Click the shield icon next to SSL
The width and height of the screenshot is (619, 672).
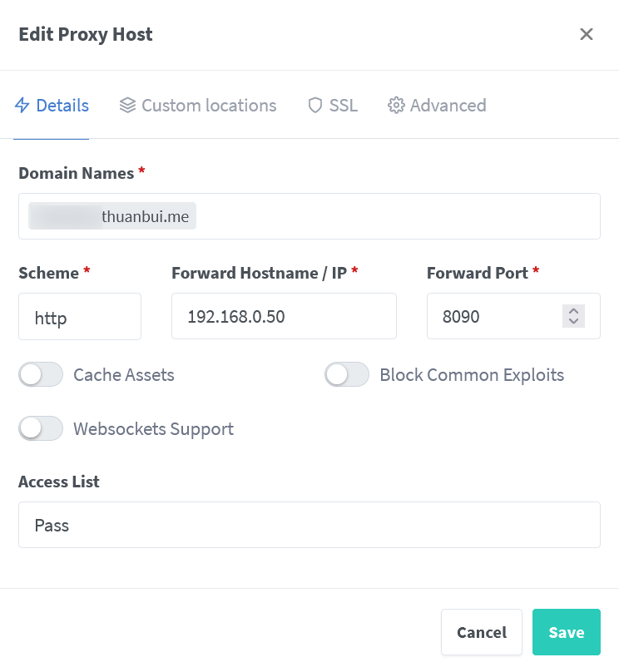click(x=314, y=105)
